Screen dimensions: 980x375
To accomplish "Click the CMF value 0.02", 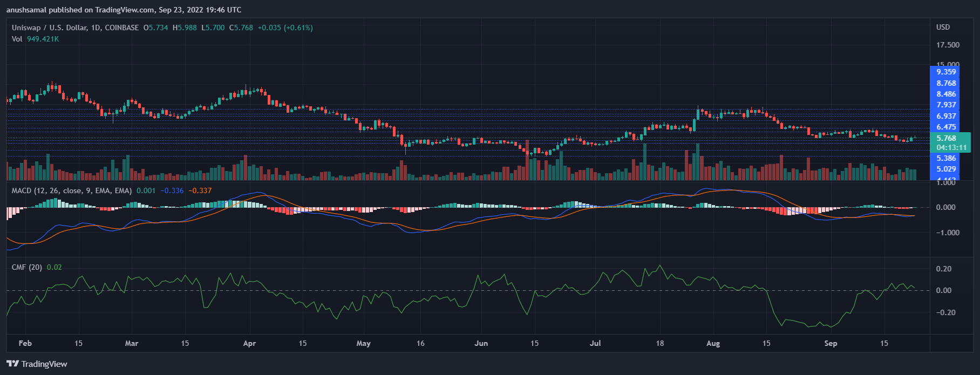I will 55,267.
